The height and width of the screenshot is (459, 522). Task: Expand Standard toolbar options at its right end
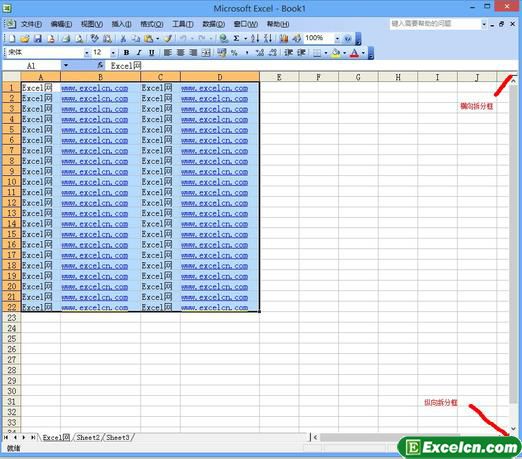point(358,39)
